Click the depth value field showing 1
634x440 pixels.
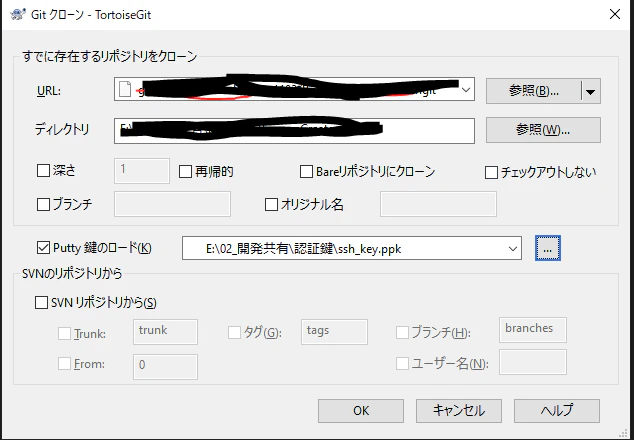(142, 171)
